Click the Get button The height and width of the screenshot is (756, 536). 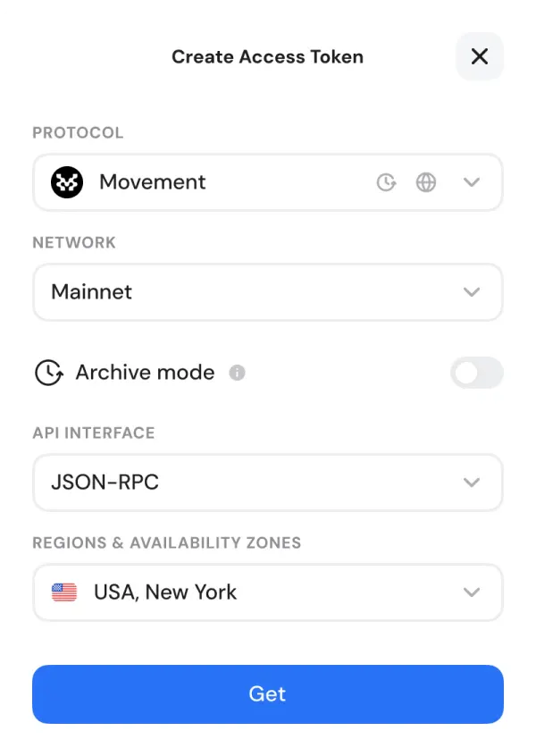[x=268, y=694]
